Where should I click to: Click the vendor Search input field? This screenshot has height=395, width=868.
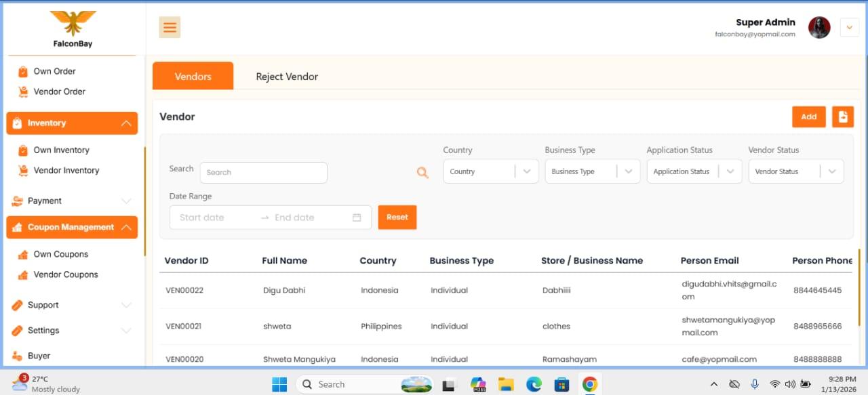[x=264, y=173]
